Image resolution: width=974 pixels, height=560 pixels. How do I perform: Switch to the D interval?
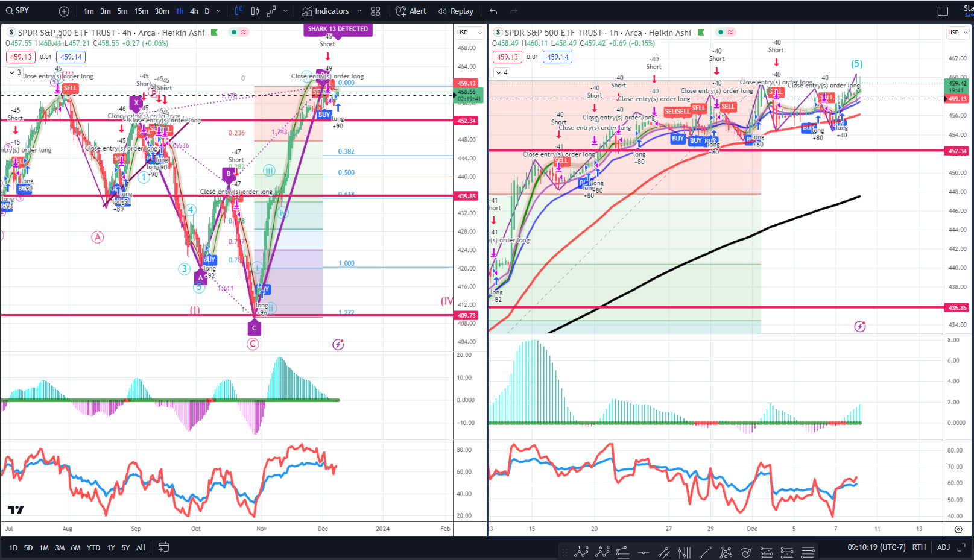coord(207,11)
